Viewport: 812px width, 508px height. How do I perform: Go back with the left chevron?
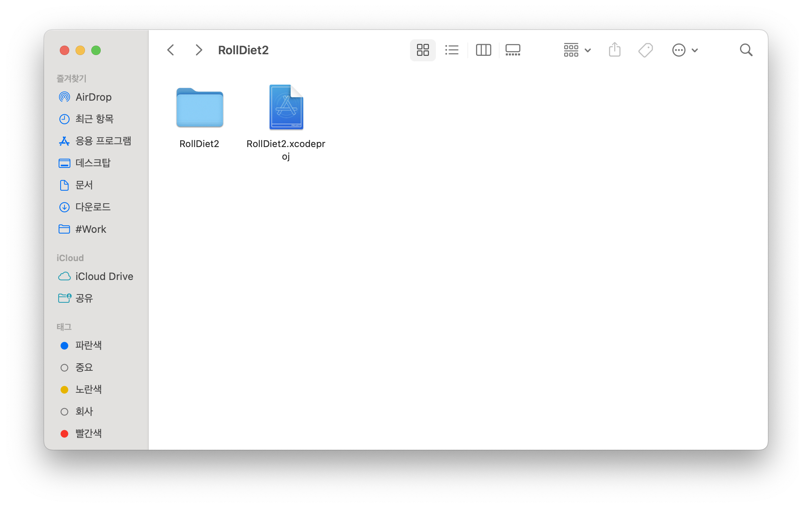tap(171, 50)
